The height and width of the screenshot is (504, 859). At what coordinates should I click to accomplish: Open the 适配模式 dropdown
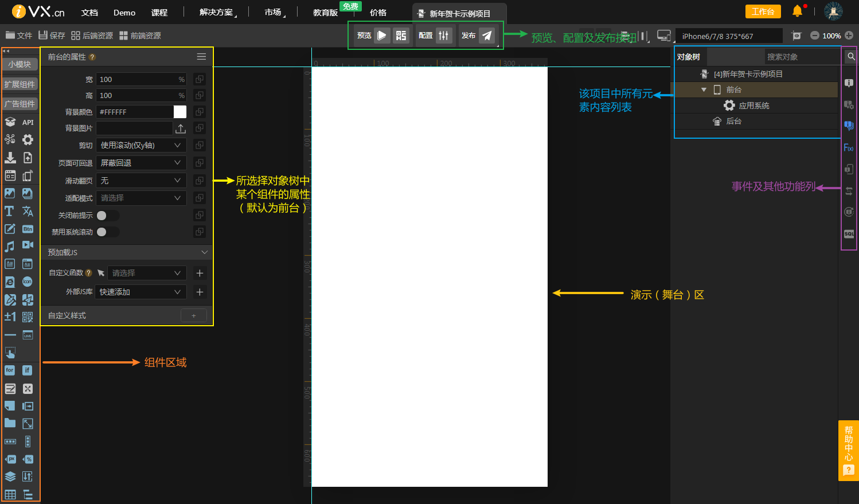click(141, 198)
